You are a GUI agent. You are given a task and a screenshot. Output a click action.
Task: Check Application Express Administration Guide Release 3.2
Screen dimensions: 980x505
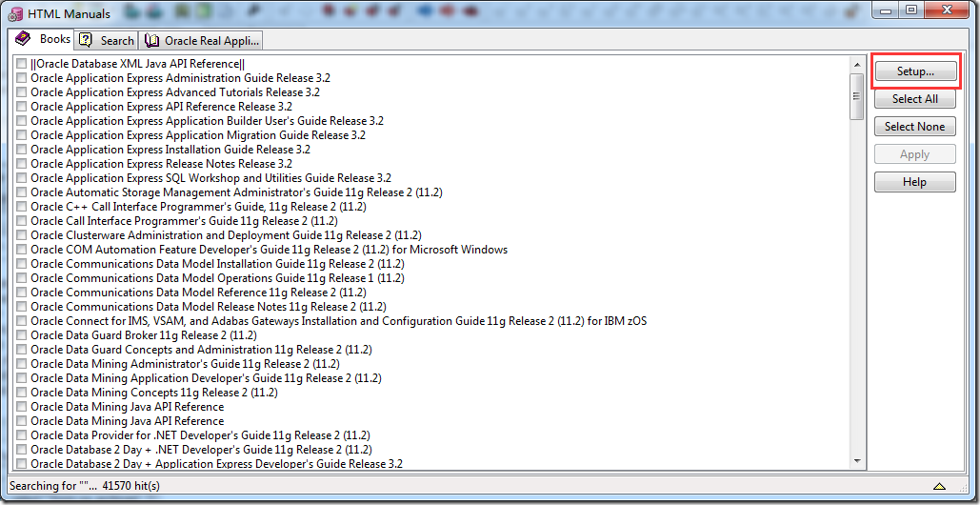pos(21,78)
